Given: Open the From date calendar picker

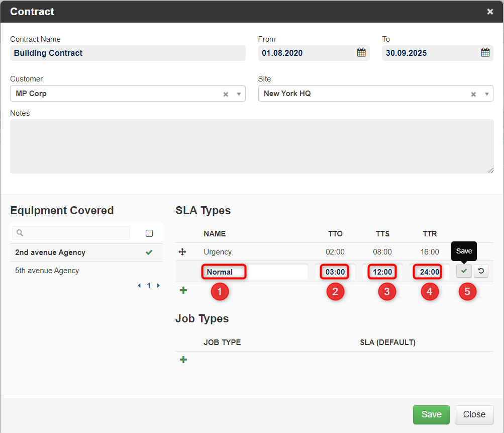Looking at the screenshot, I should pyautogui.click(x=361, y=52).
